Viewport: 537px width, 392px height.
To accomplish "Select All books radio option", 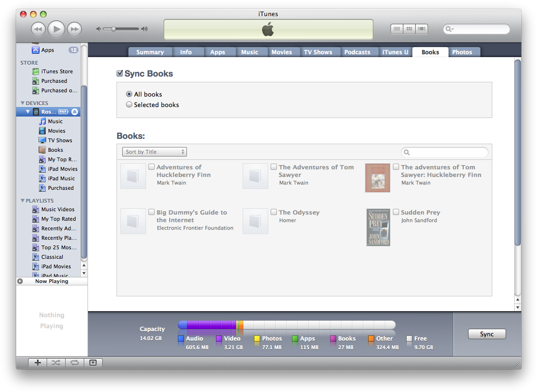I will click(x=129, y=94).
